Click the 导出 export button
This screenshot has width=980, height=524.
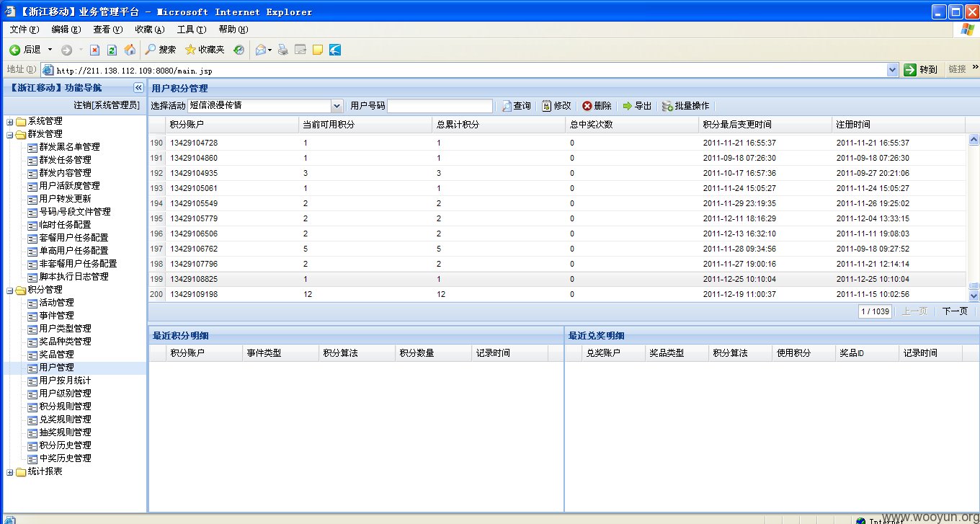[x=637, y=106]
